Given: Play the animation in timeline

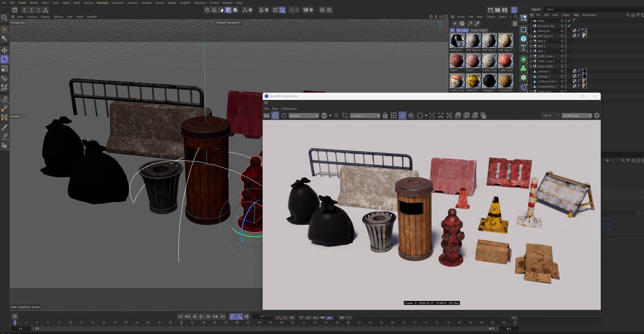Looking at the screenshot, I should 201,316.
